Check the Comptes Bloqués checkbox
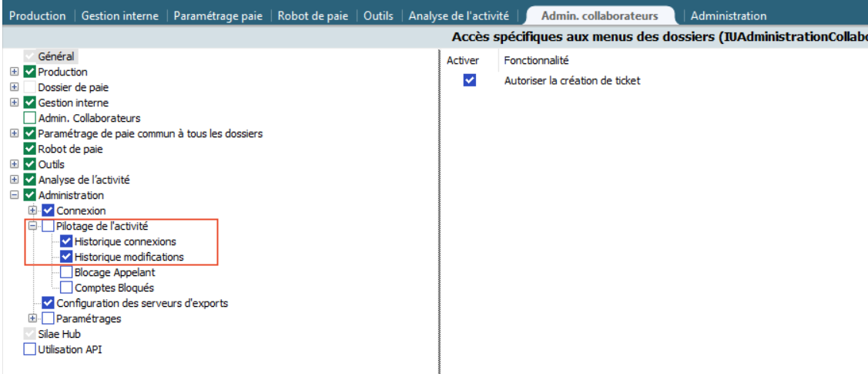This screenshot has width=868, height=374. point(66,288)
